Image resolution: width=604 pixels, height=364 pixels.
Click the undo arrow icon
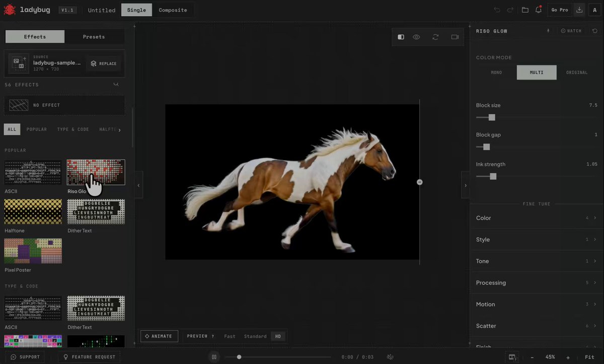tap(497, 10)
